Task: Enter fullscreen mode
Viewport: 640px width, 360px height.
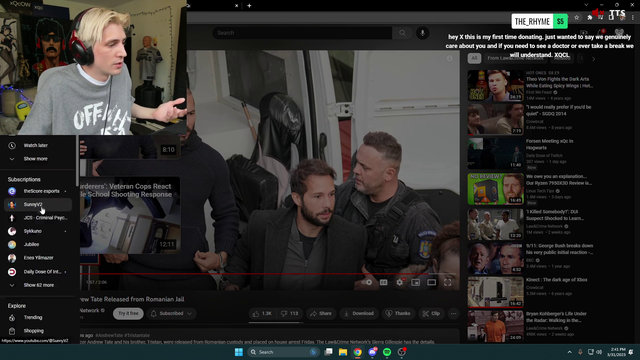Action: pos(448,282)
